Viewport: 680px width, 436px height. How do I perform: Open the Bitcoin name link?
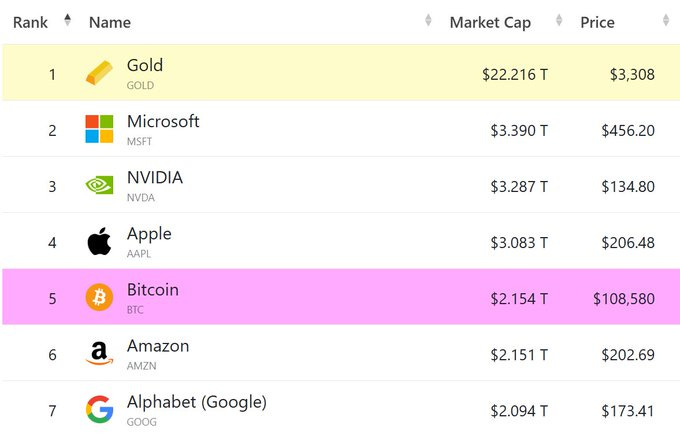153,290
